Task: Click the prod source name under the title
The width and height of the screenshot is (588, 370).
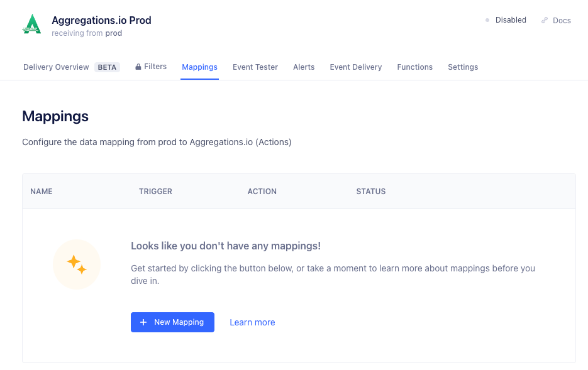Action: click(x=114, y=33)
